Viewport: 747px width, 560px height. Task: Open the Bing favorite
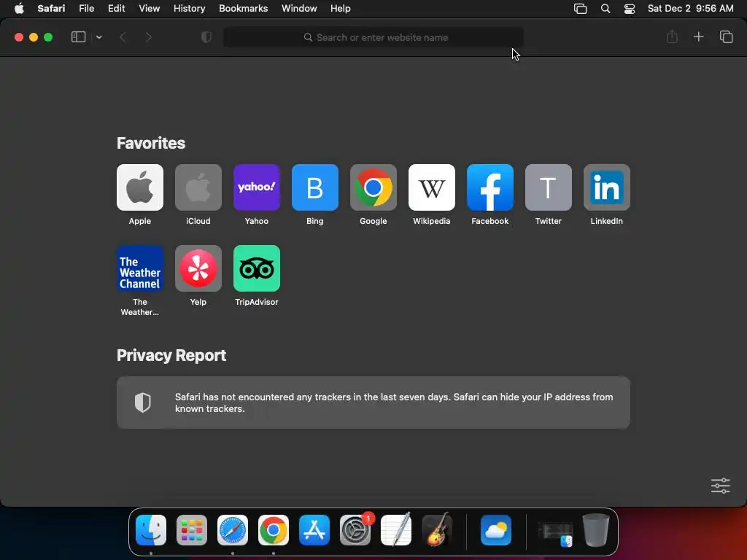point(315,187)
